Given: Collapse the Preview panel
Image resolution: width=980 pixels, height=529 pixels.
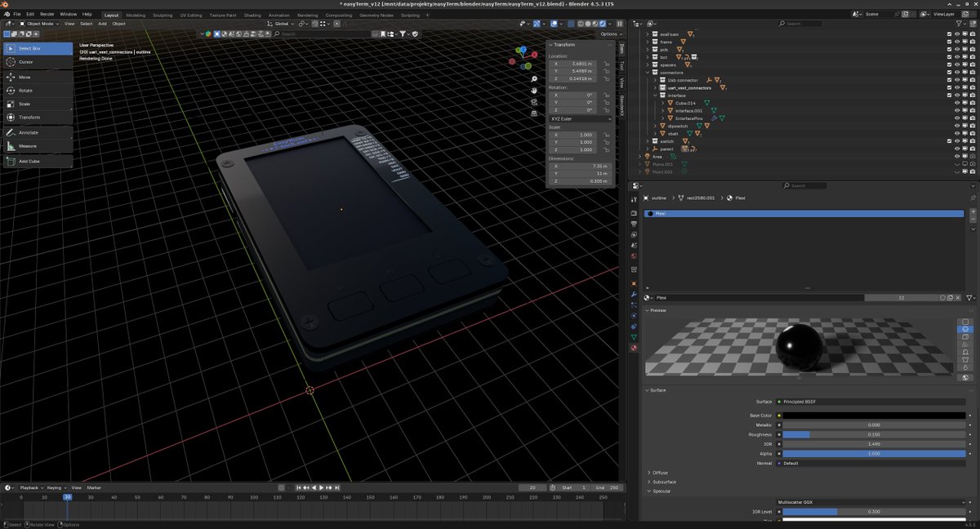Looking at the screenshot, I should (657, 310).
